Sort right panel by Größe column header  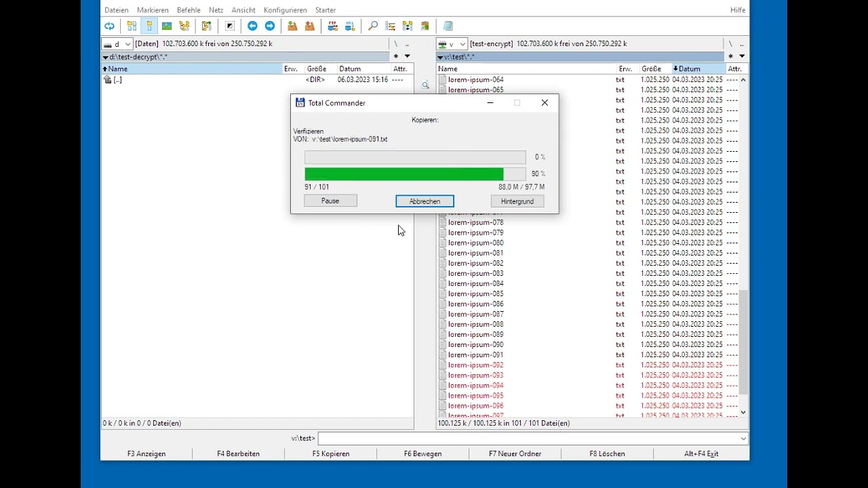pos(655,69)
